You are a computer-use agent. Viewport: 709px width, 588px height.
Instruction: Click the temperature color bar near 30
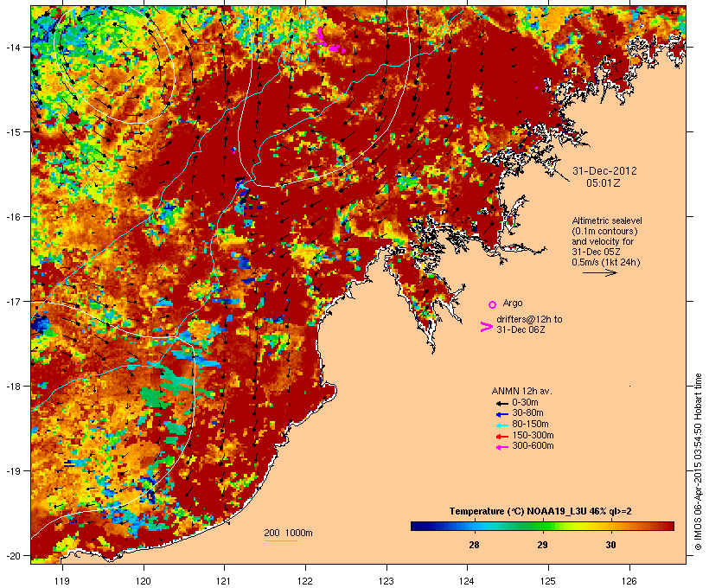(610, 526)
